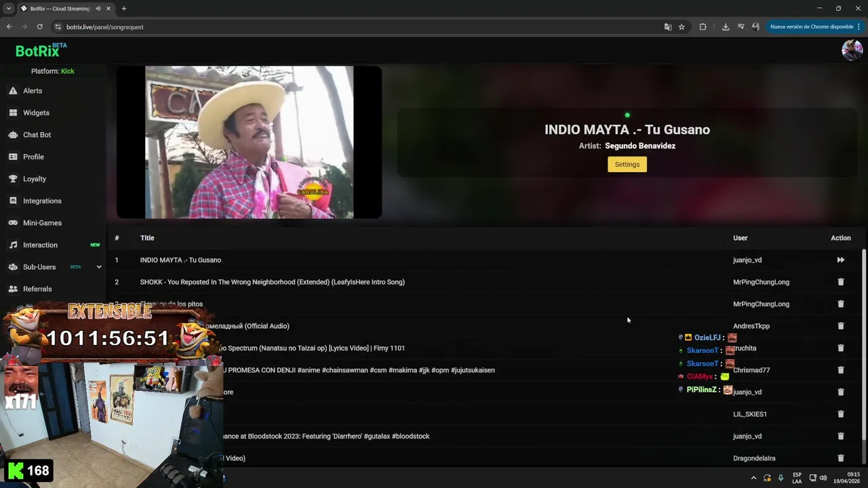The image size is (868, 488).
Task: Click user juanjo_vd in row 1
Action: coord(747,260)
